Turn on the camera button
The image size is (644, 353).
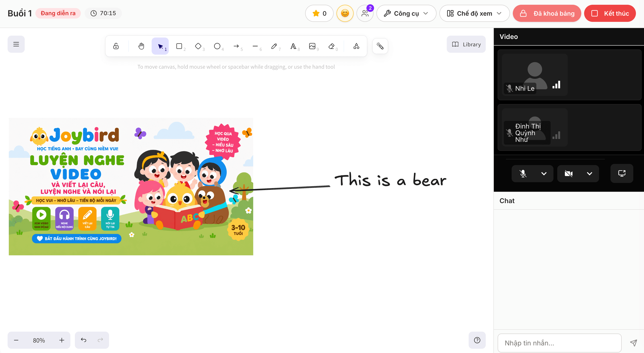(x=568, y=173)
